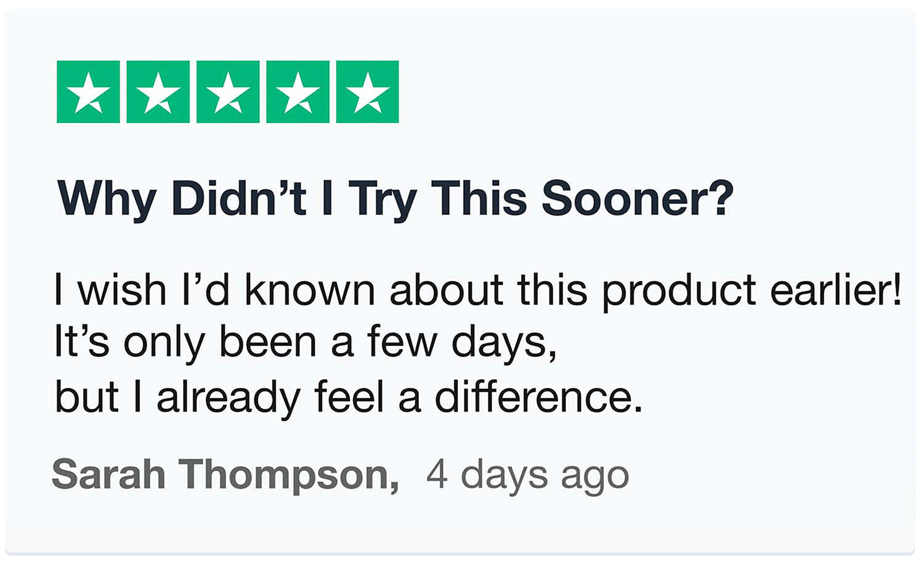
Task: Click the word "Why" in the review title
Action: pos(107,199)
